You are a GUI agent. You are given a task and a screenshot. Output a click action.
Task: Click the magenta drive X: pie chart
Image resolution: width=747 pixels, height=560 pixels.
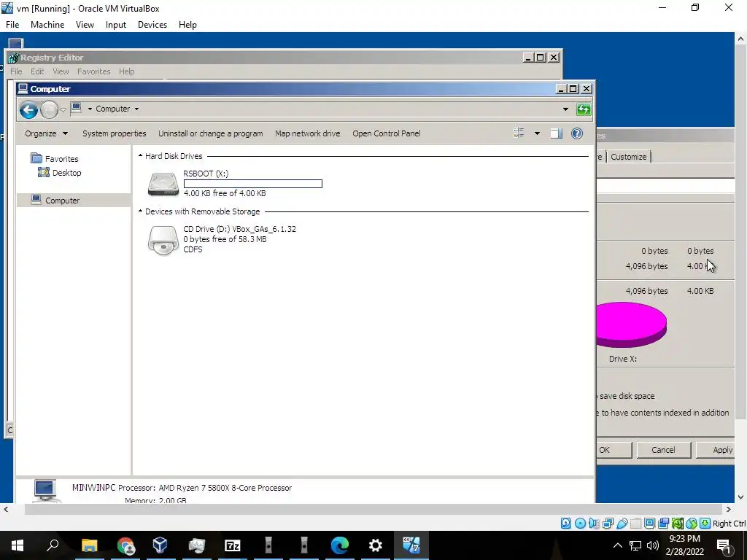(x=631, y=324)
